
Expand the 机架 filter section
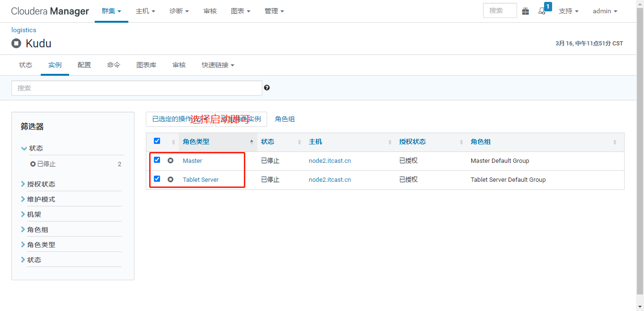31,214
